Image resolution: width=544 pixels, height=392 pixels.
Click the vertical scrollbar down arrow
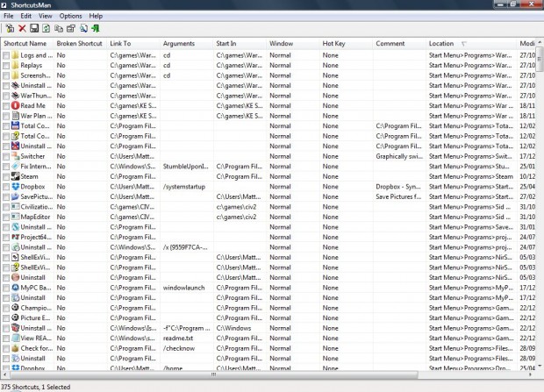(x=540, y=366)
